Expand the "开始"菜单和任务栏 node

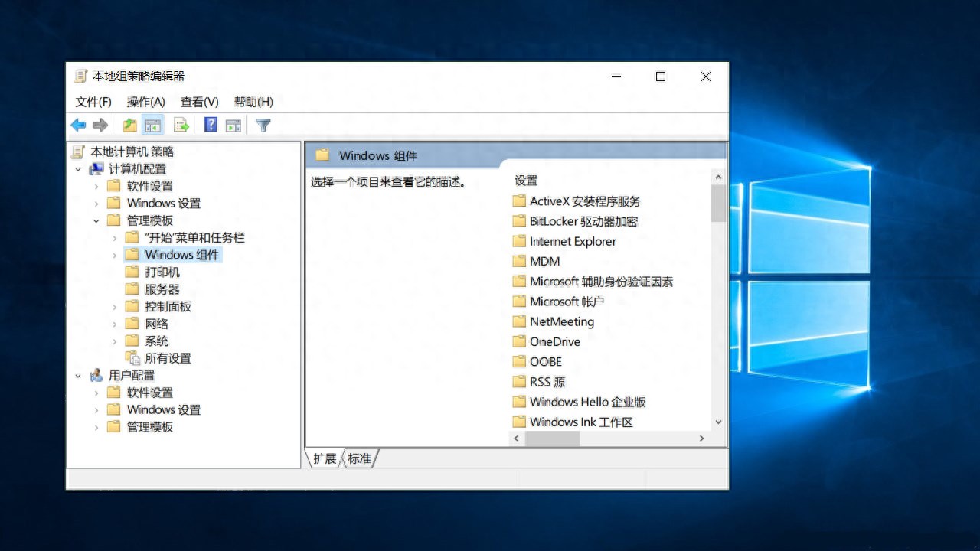point(115,238)
